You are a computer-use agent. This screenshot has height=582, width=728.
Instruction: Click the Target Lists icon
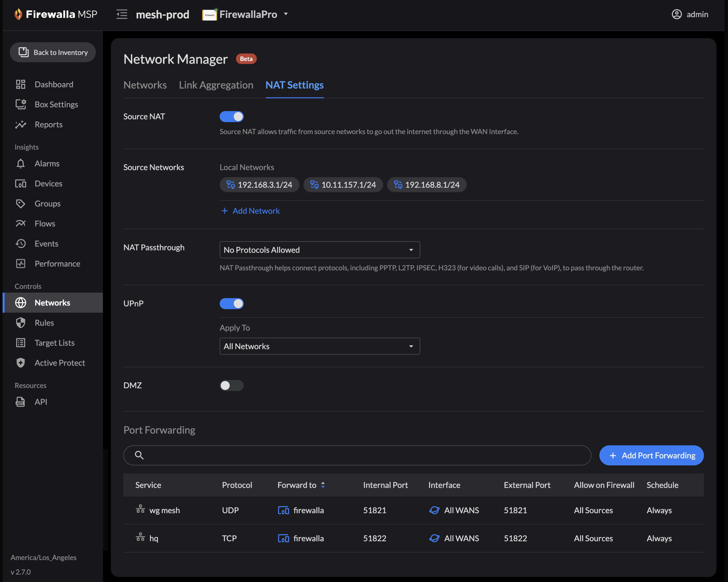click(x=21, y=343)
